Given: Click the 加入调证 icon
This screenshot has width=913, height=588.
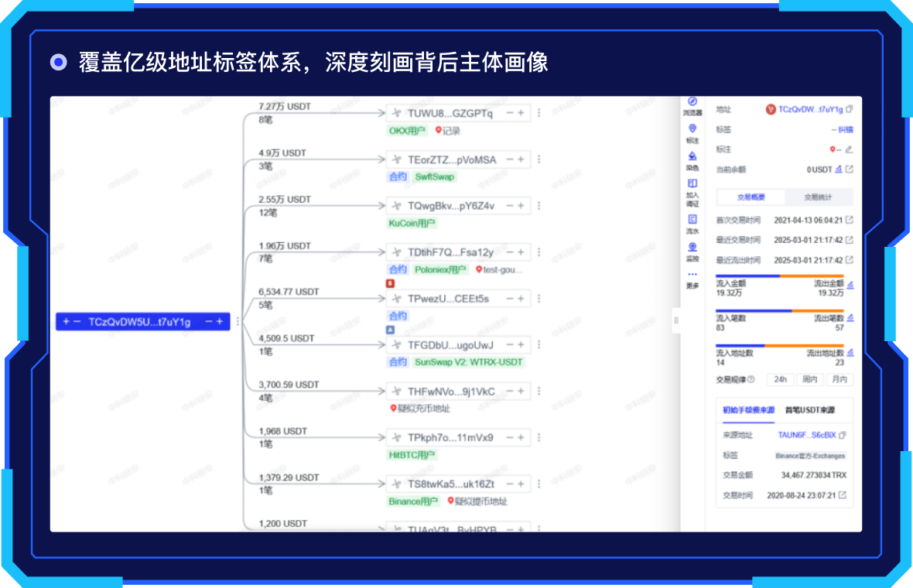Looking at the screenshot, I should tap(692, 183).
